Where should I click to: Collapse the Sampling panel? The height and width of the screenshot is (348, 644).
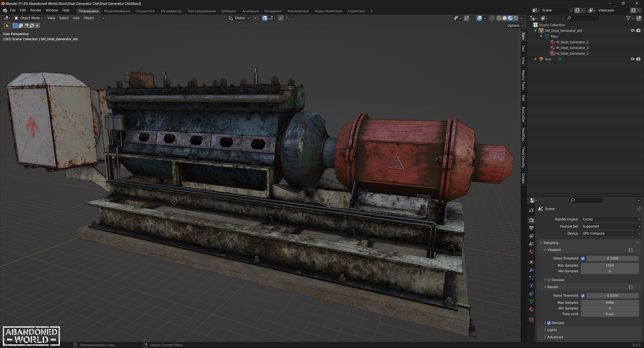tap(541, 243)
